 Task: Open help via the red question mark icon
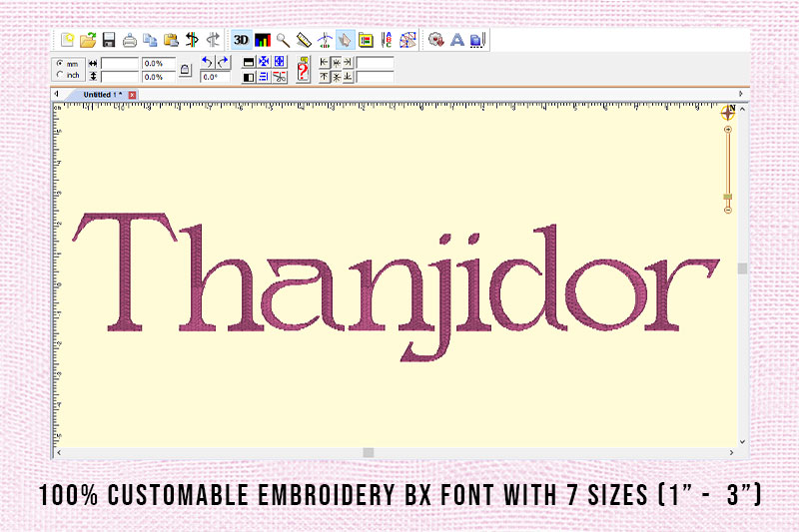coord(304,69)
